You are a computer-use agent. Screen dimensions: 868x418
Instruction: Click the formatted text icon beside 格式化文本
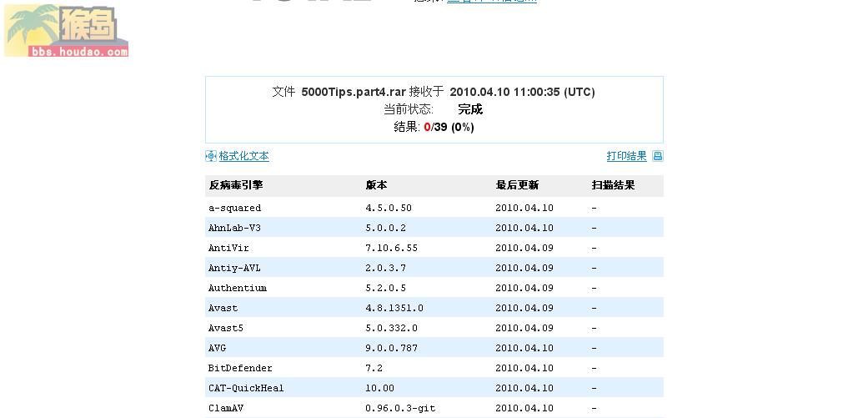point(211,156)
